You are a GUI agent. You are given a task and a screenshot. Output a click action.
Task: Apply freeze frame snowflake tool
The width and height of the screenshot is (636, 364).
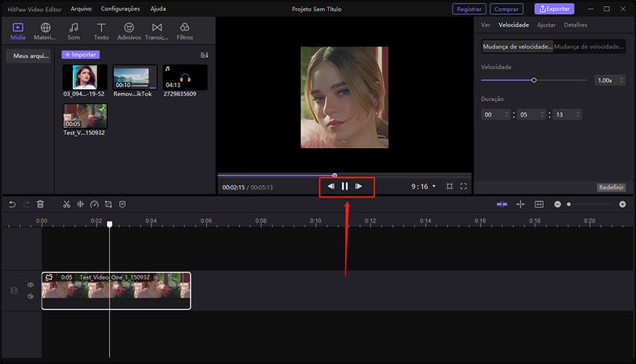pyautogui.click(x=80, y=204)
